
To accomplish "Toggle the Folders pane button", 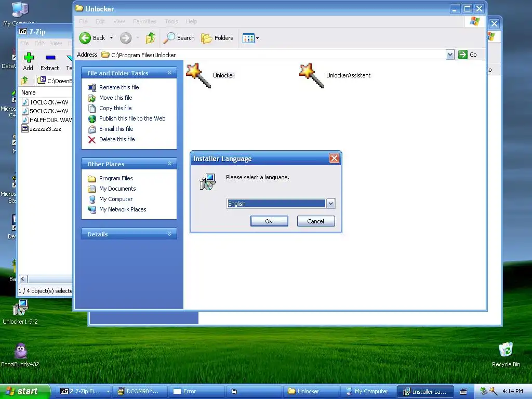I will tap(217, 38).
